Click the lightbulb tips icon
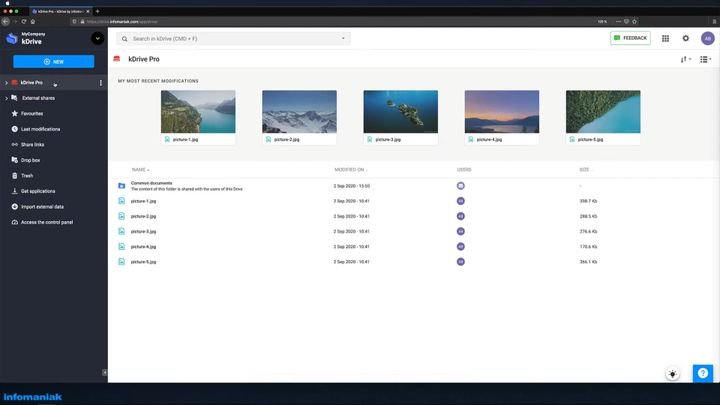 (675, 373)
